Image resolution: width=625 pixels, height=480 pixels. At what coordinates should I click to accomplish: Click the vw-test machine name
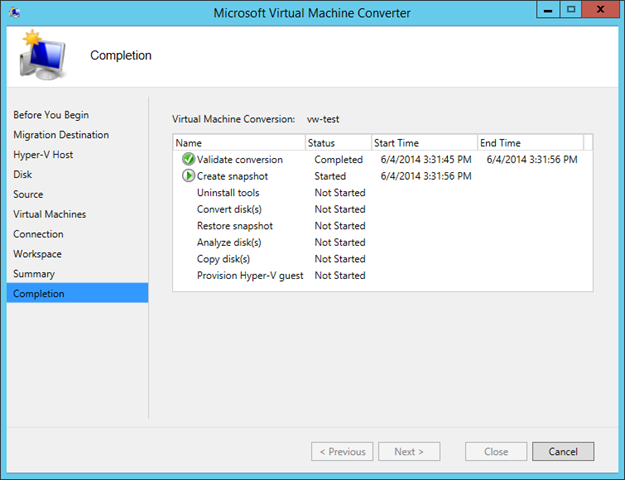[x=323, y=119]
